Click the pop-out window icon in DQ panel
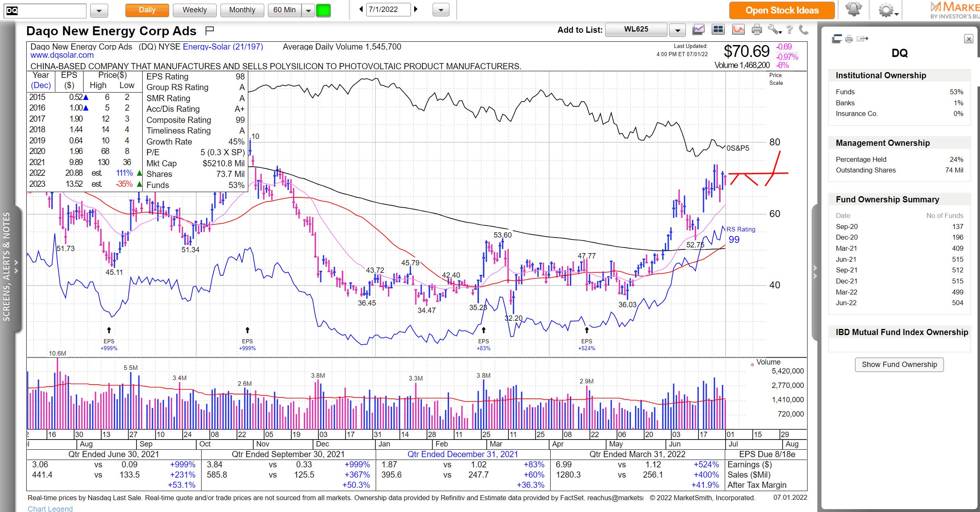This screenshot has height=512, width=980. (x=836, y=39)
